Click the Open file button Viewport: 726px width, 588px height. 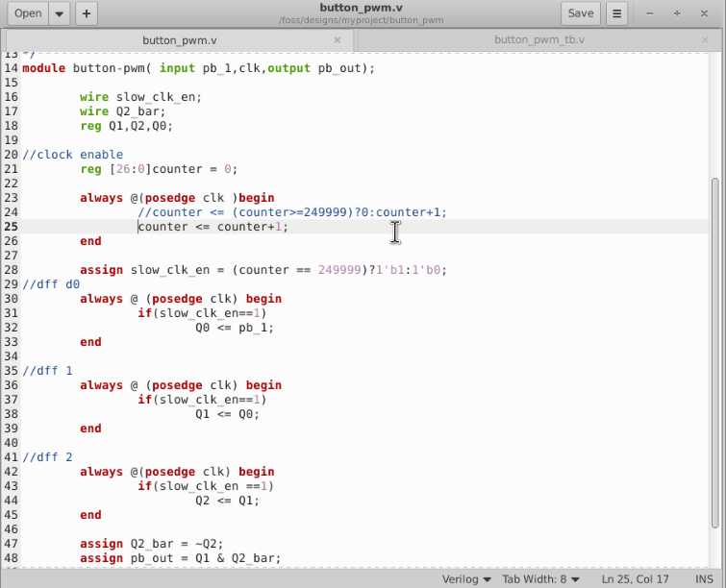28,13
